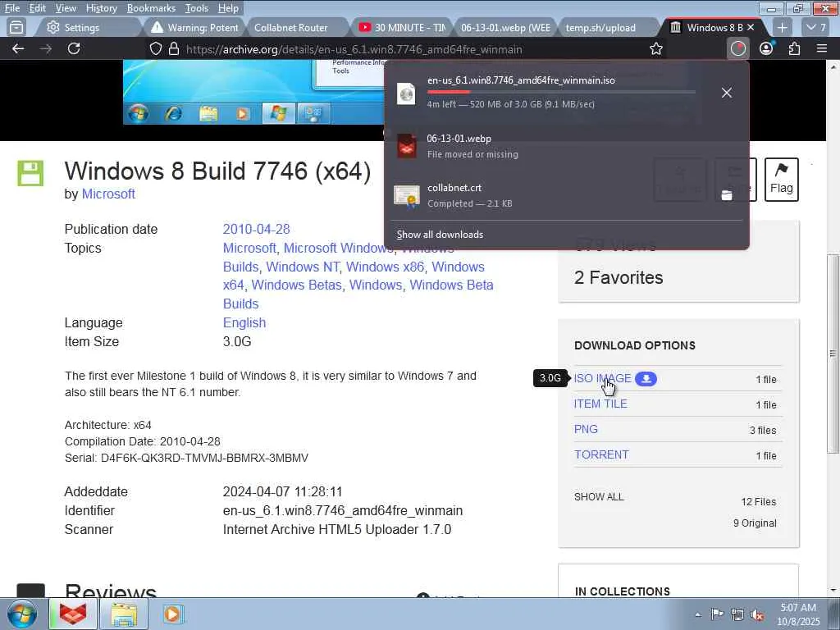
Task: Click the ITEM TILE download option
Action: tap(600, 404)
